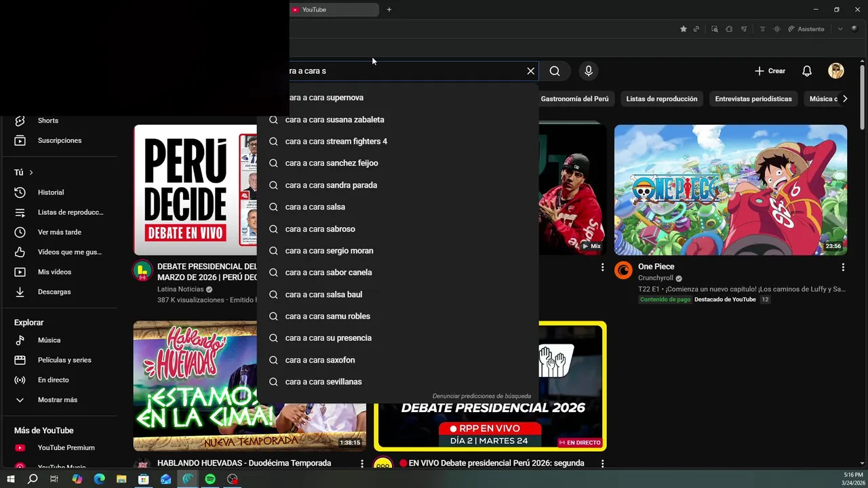This screenshot has height=488, width=868.
Task: Click the Crear button
Action: [x=770, y=70]
